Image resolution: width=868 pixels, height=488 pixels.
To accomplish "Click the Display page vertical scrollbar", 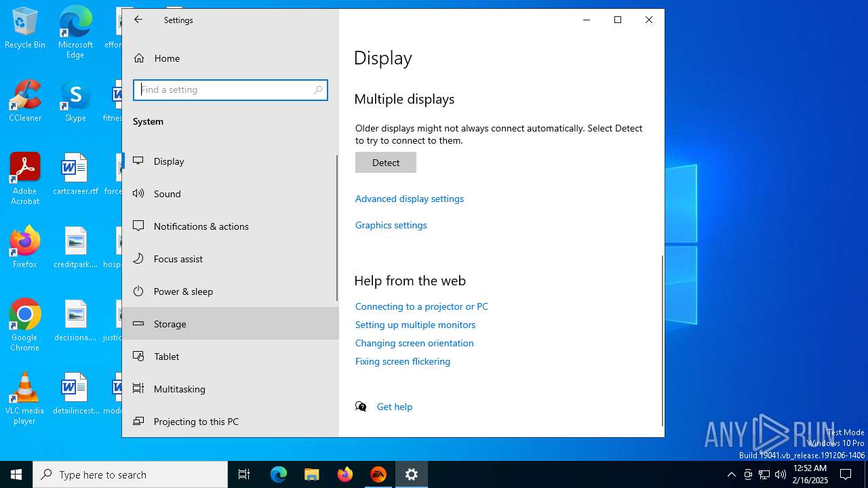I will (663, 340).
